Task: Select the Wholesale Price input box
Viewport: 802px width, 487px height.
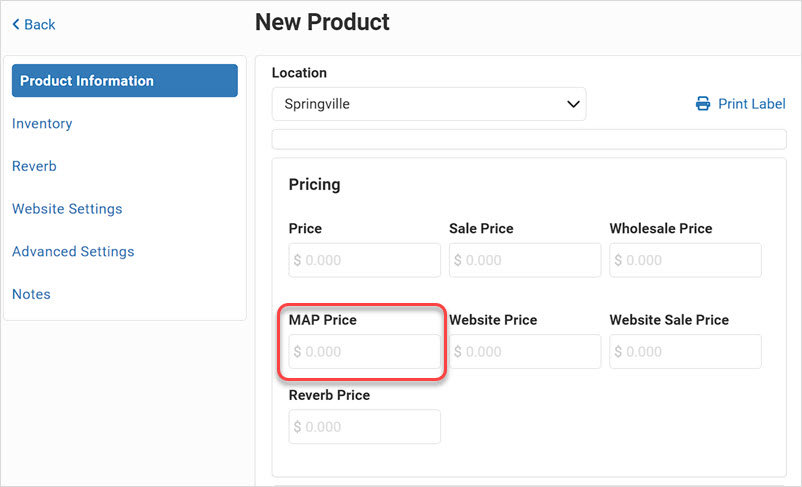Action: pos(685,260)
